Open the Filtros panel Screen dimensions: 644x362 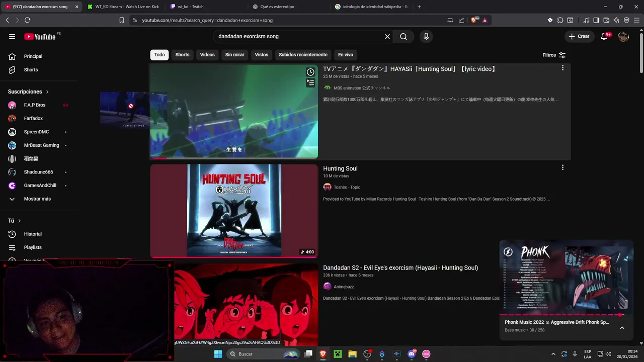coord(554,55)
